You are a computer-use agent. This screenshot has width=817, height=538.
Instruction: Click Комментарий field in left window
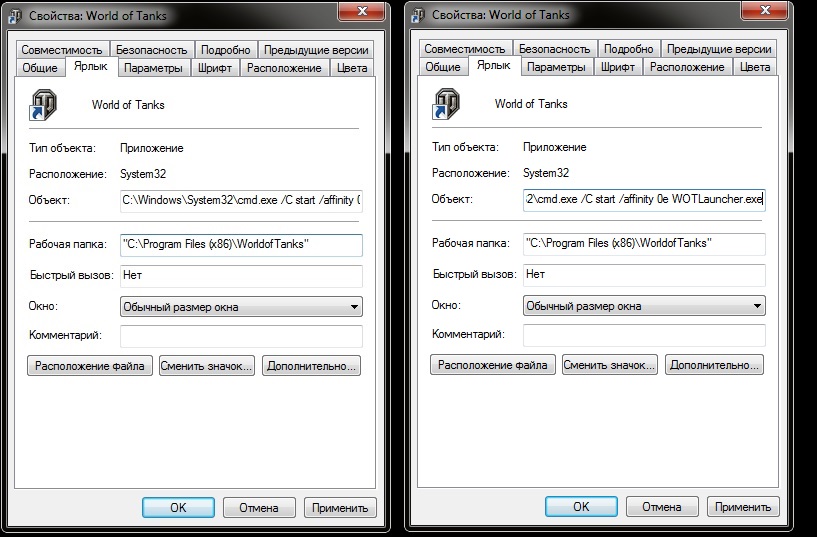coord(241,336)
